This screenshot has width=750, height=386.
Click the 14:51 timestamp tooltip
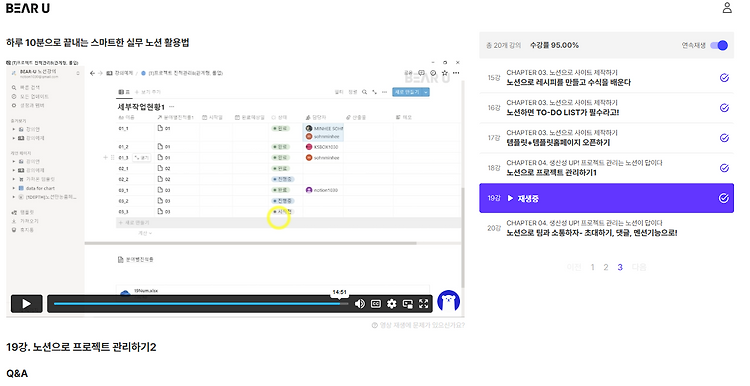pos(339,292)
